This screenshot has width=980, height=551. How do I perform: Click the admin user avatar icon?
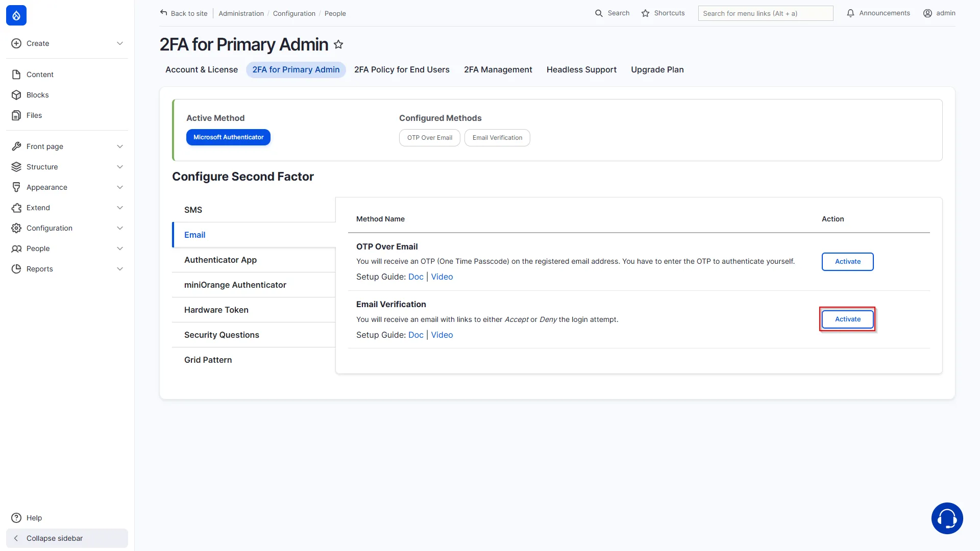(927, 13)
